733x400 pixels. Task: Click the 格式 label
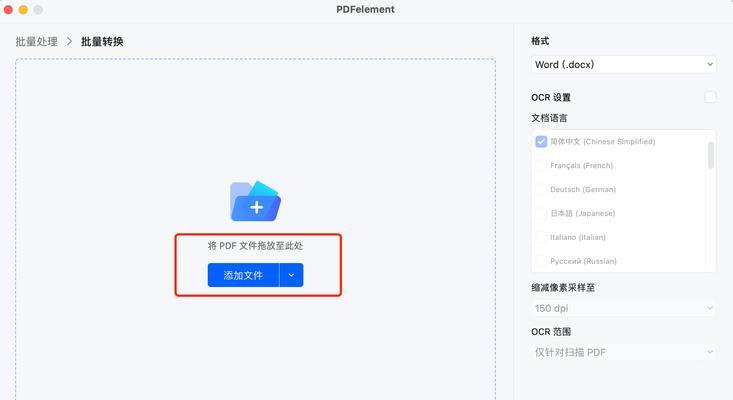540,41
